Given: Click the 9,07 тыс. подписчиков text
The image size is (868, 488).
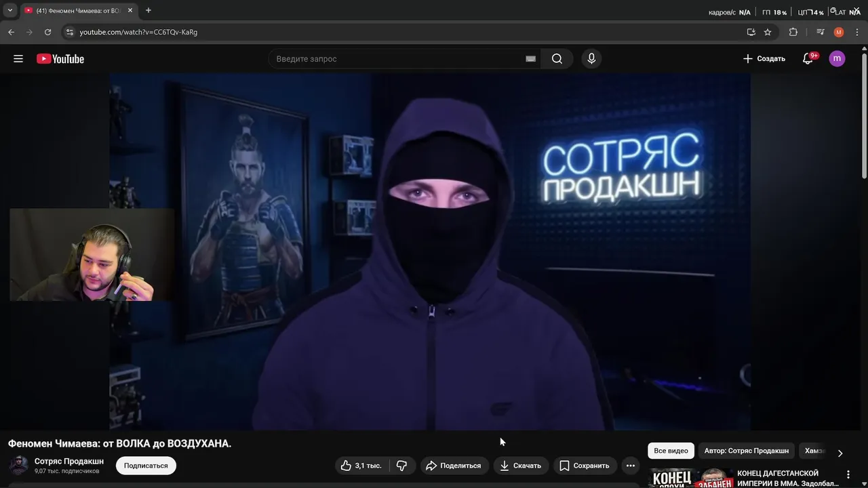Looking at the screenshot, I should coord(67,471).
